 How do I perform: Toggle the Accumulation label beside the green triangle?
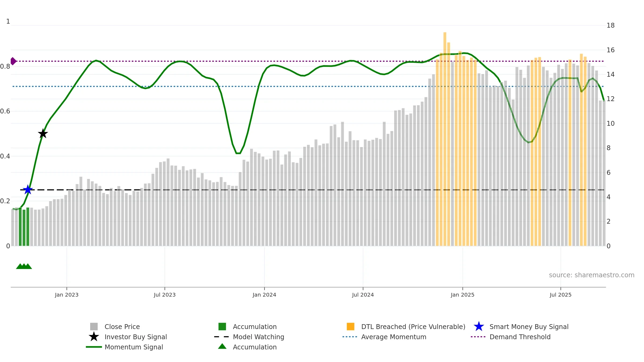(x=255, y=347)
